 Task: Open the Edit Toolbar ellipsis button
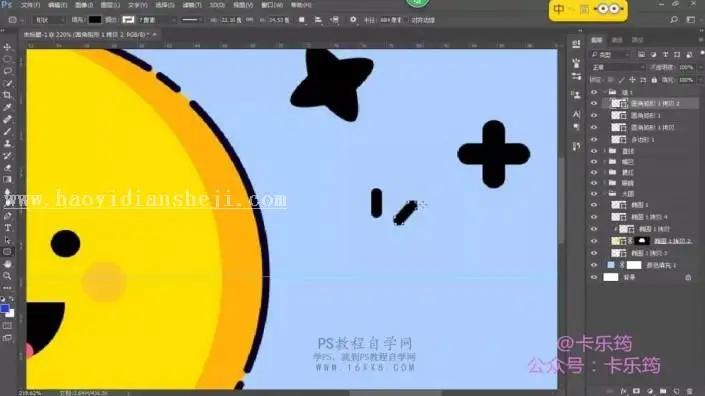coord(7,288)
